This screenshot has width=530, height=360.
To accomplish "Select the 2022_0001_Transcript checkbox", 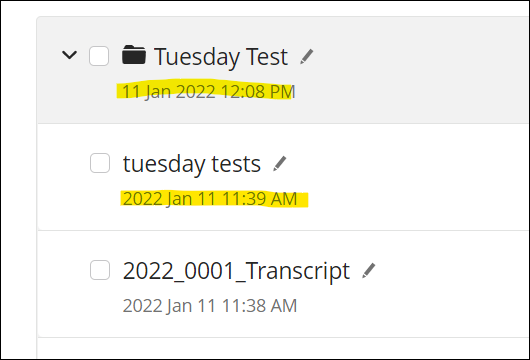I will (100, 270).
